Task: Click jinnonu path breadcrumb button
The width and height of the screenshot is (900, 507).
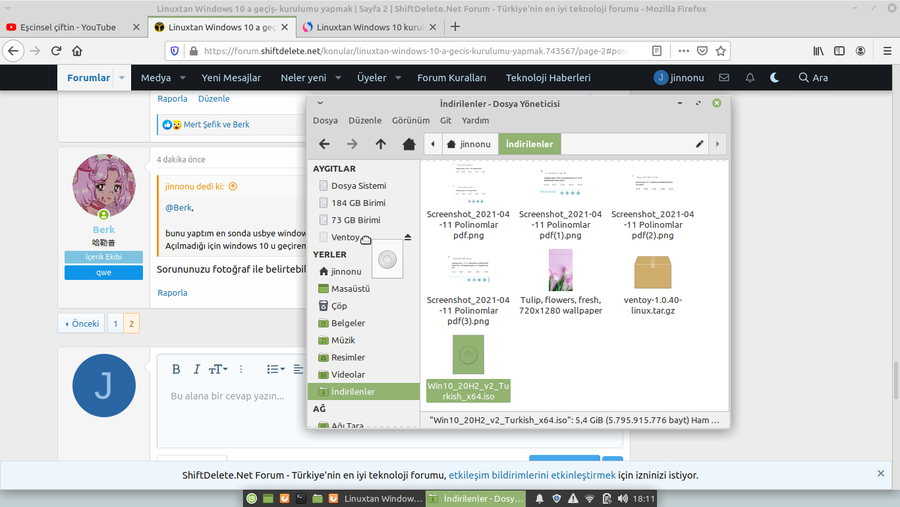Action: pos(469,144)
